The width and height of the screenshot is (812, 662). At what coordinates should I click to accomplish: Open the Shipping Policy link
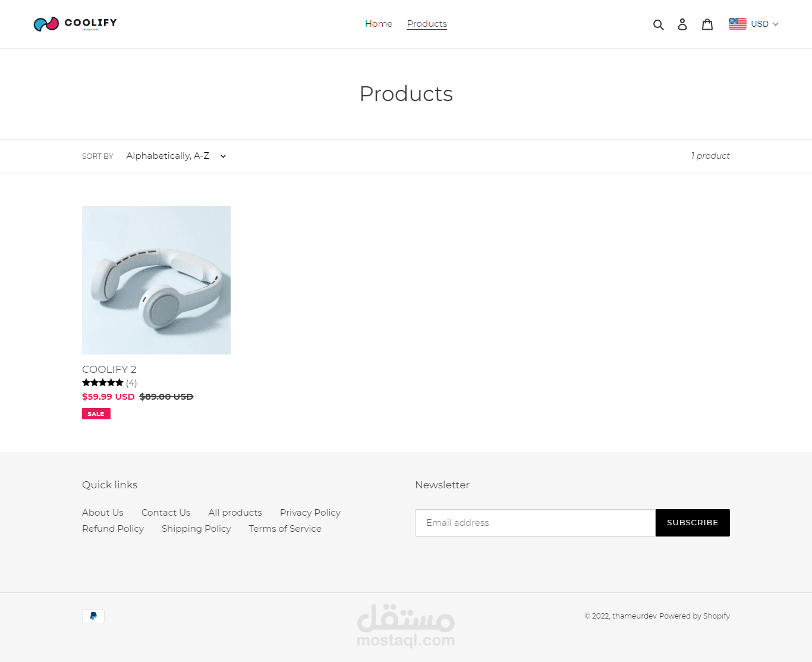196,529
